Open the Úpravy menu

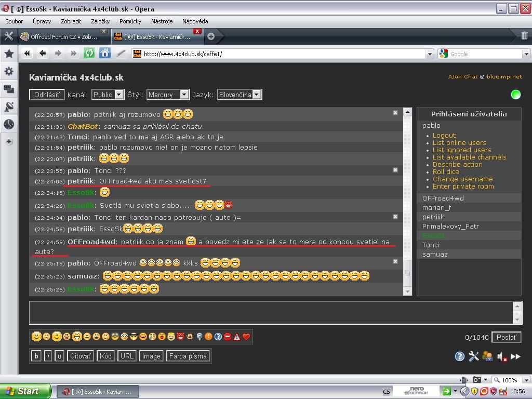42,21
